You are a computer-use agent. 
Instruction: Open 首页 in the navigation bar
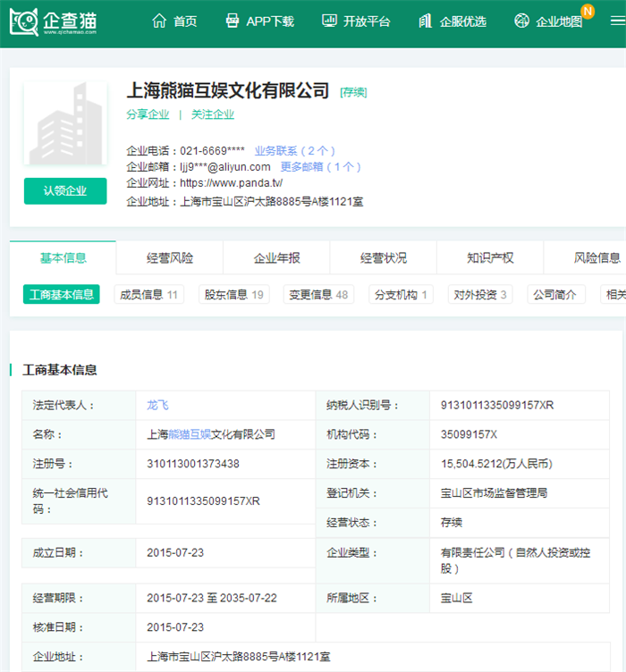click(x=185, y=21)
